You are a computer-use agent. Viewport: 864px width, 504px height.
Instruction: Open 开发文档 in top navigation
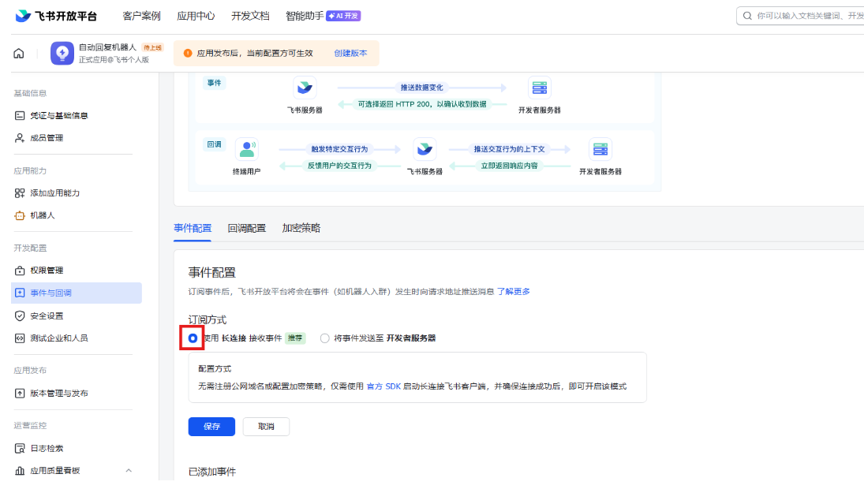click(250, 16)
